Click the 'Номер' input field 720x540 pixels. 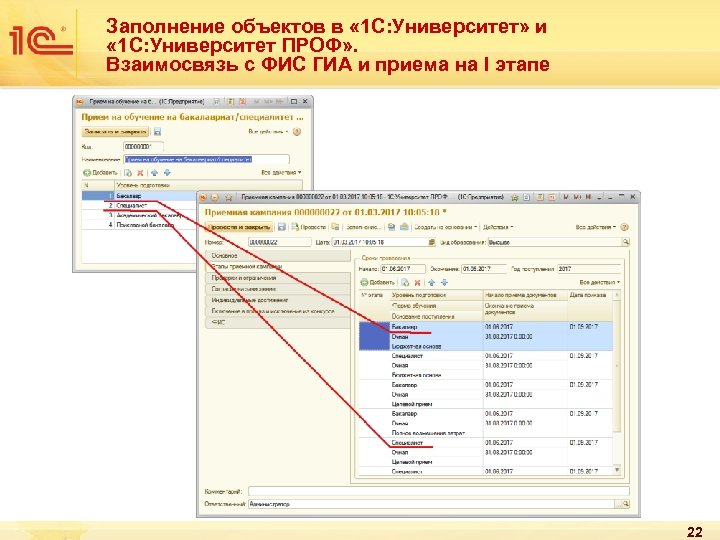click(279, 242)
